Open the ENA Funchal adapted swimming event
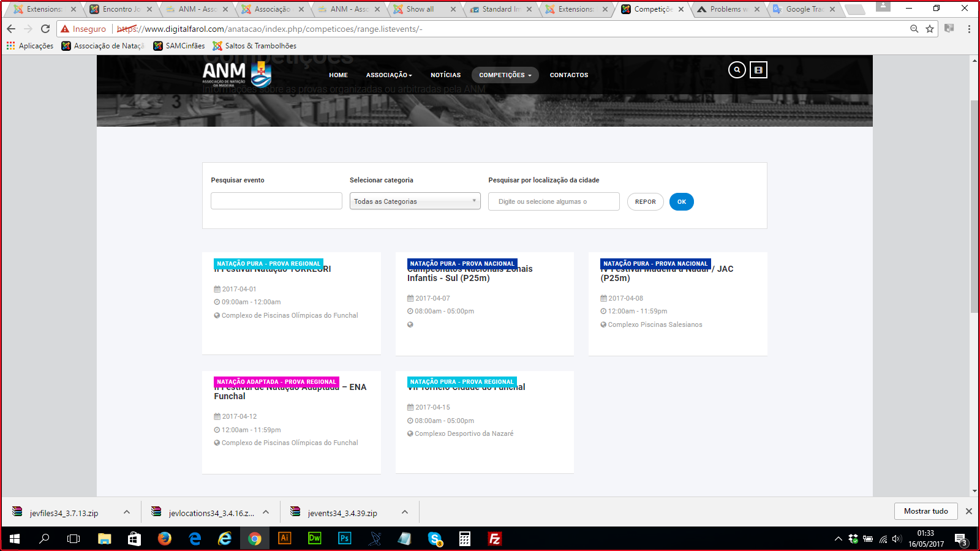The width and height of the screenshot is (980, 551). pos(290,391)
